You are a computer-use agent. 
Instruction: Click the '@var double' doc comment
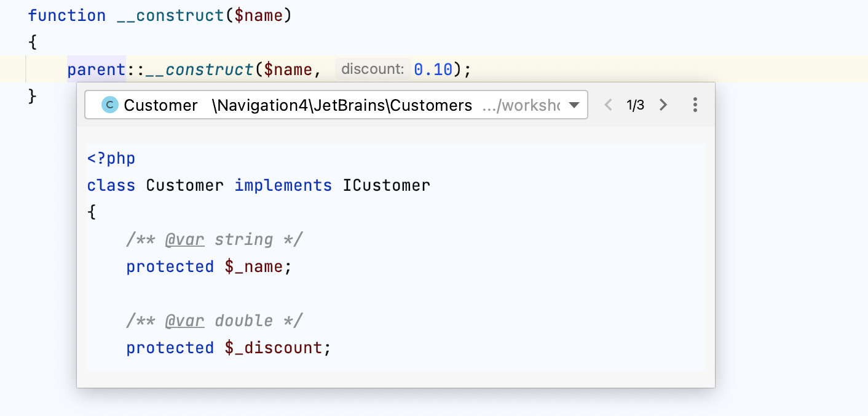215,321
